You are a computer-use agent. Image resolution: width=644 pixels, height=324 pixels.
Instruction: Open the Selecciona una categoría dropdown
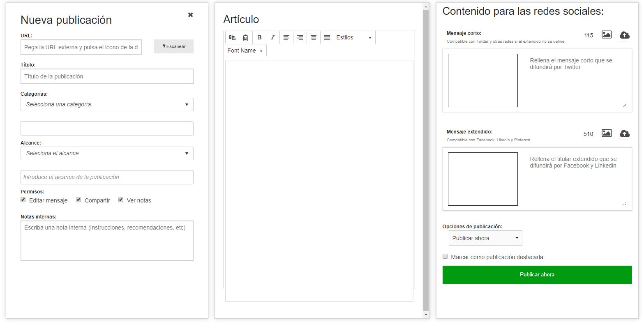pos(107,104)
